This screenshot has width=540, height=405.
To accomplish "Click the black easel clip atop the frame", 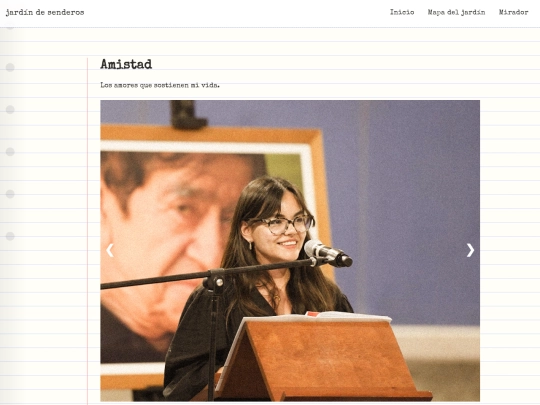I will [x=188, y=115].
